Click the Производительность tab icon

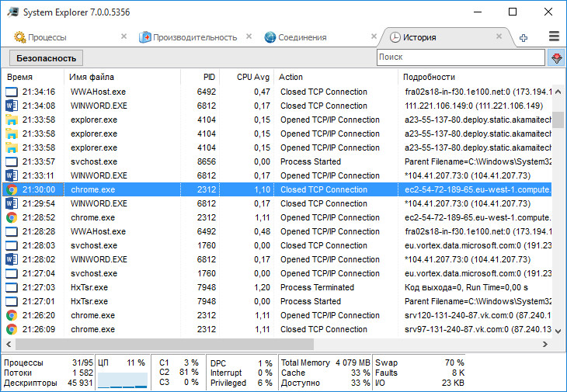(145, 37)
